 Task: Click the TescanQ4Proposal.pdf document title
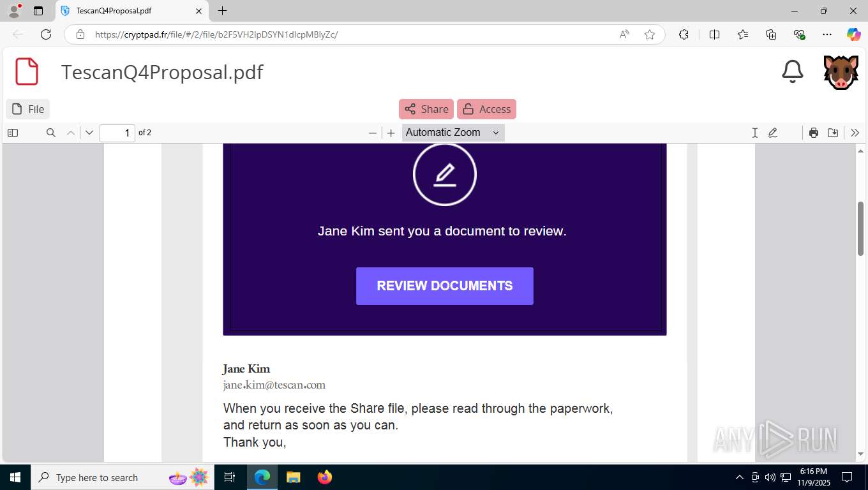162,71
